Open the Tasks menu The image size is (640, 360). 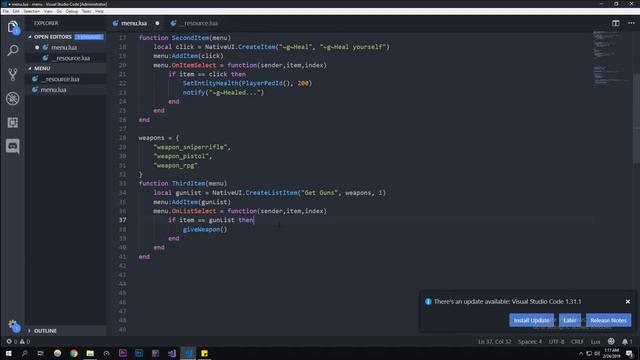point(87,11)
